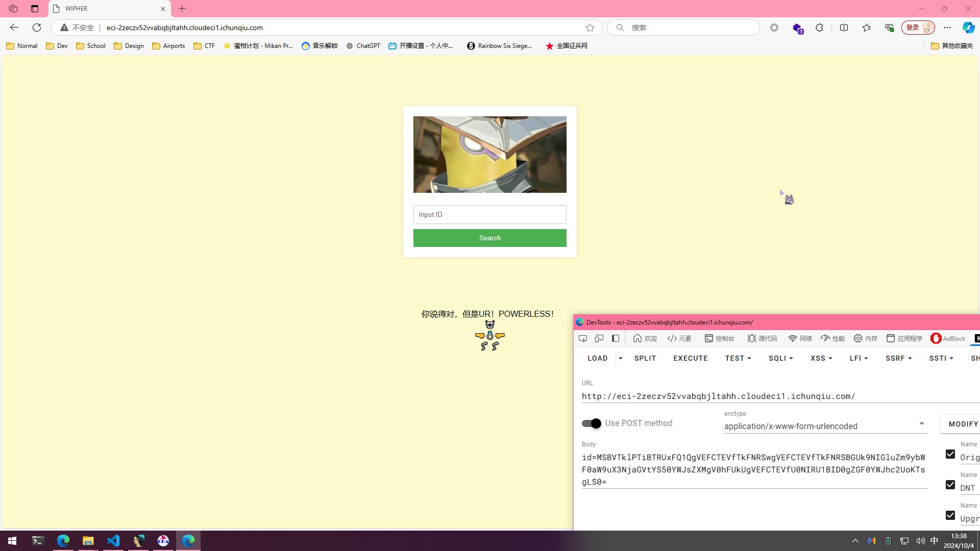Image resolution: width=980 pixels, height=551 pixels.
Task: Open the Copilot sidebar icon
Action: (968, 28)
